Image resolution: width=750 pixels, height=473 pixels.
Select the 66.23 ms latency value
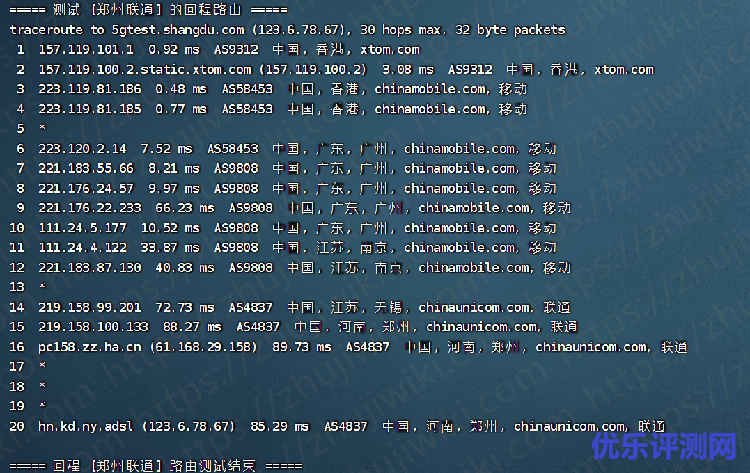click(x=185, y=208)
